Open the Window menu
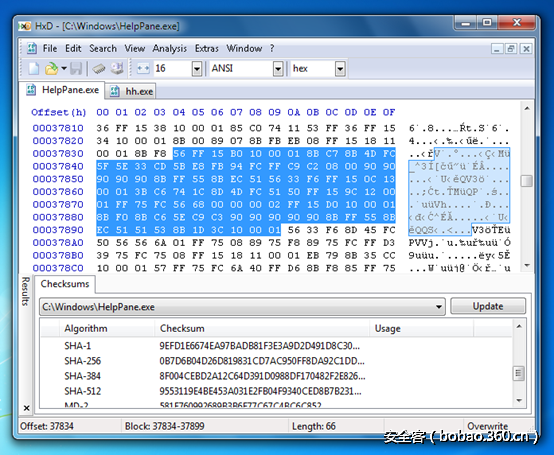 coord(244,48)
